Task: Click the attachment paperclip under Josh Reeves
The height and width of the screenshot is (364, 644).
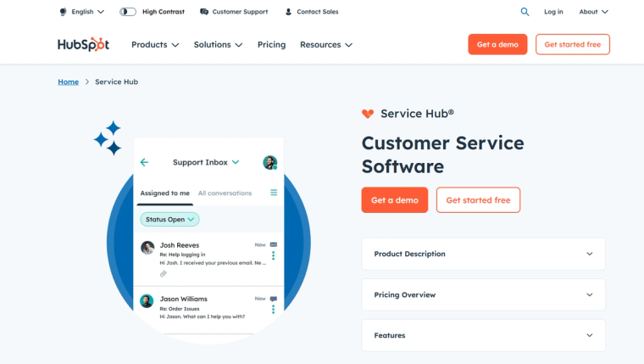Action: [163, 273]
